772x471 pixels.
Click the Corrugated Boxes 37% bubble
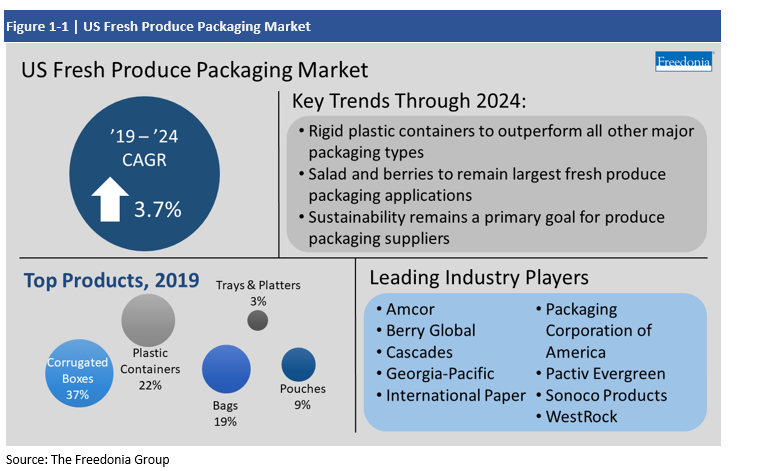coord(79,373)
